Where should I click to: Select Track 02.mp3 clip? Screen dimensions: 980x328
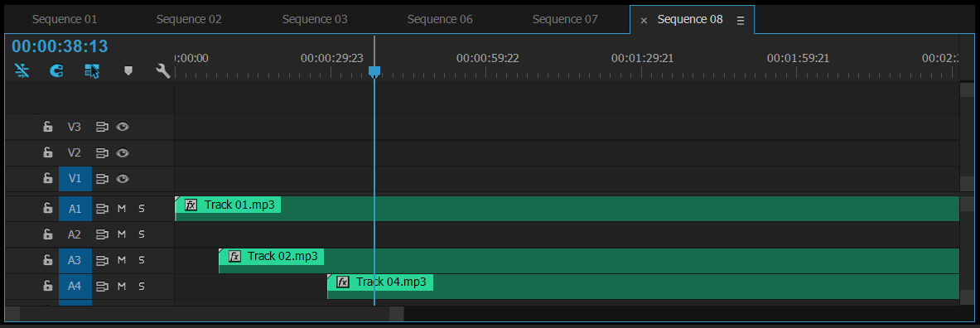pos(589,261)
